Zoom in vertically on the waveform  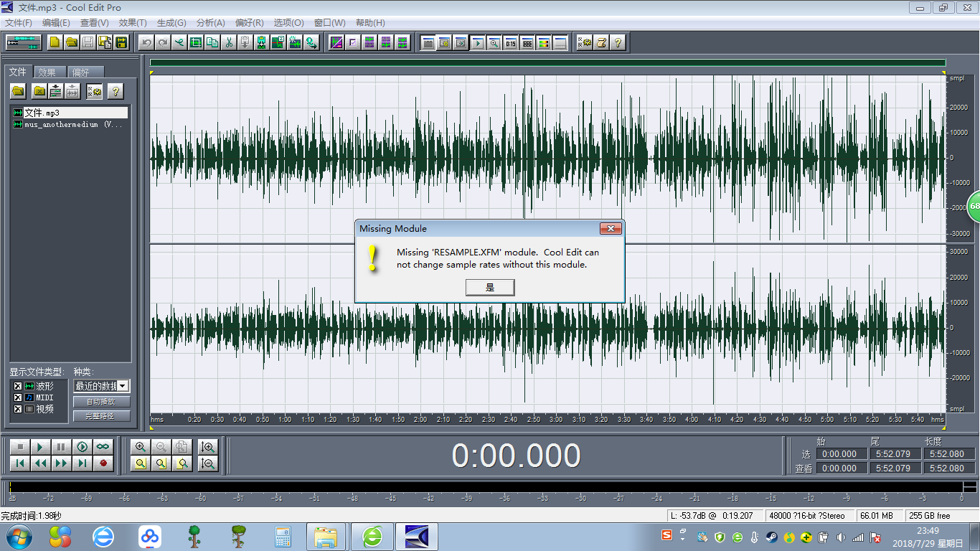click(208, 446)
